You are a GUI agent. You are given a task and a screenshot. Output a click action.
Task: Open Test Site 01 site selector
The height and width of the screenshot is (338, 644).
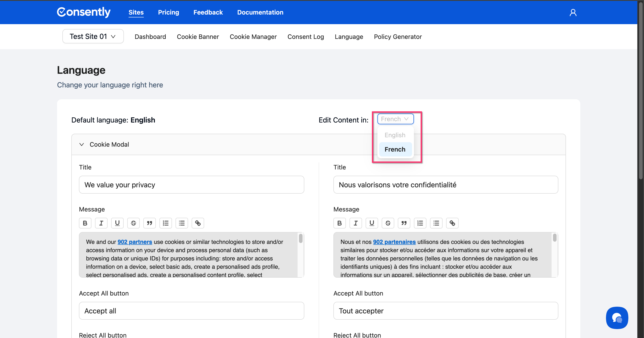pos(93,36)
